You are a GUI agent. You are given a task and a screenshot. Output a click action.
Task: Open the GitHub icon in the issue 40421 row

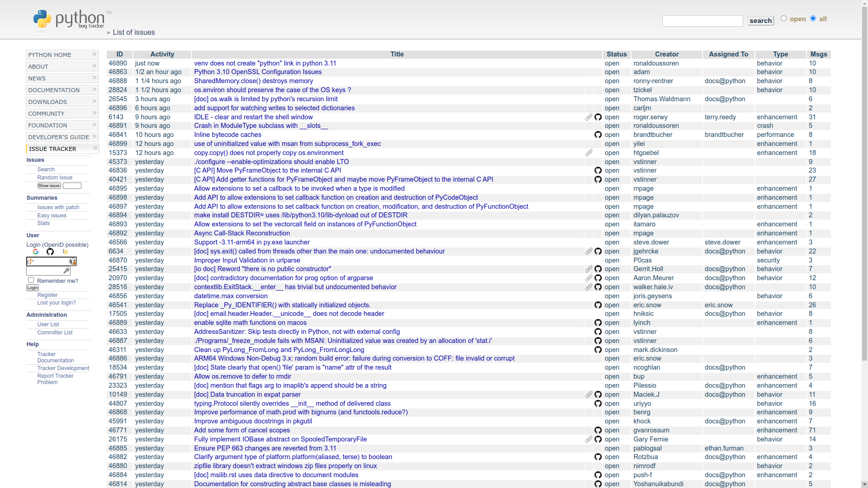point(598,179)
